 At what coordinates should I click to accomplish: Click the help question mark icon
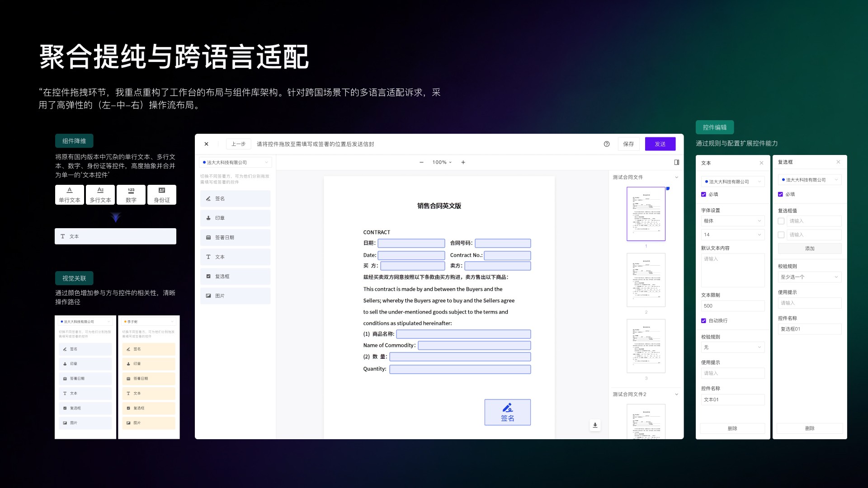607,144
